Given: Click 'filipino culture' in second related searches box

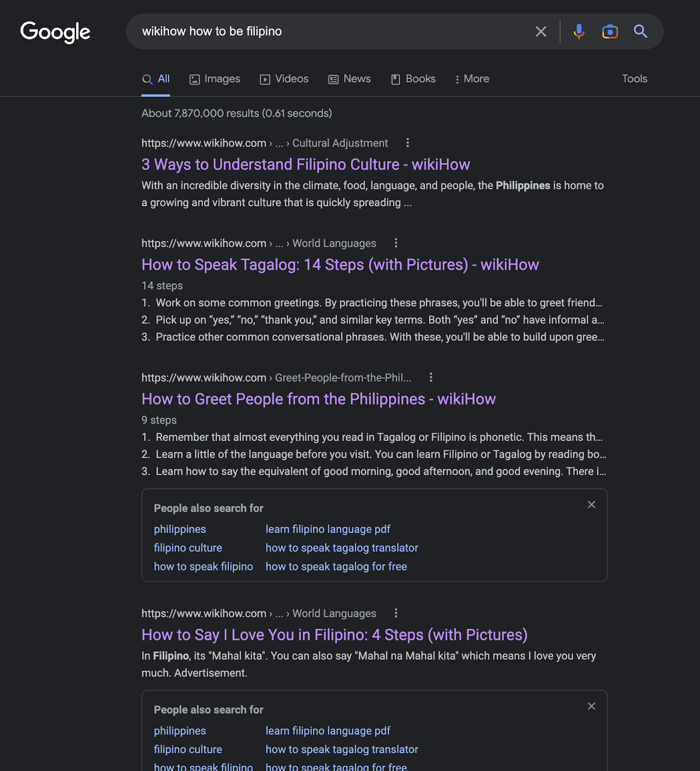Looking at the screenshot, I should point(188,749).
